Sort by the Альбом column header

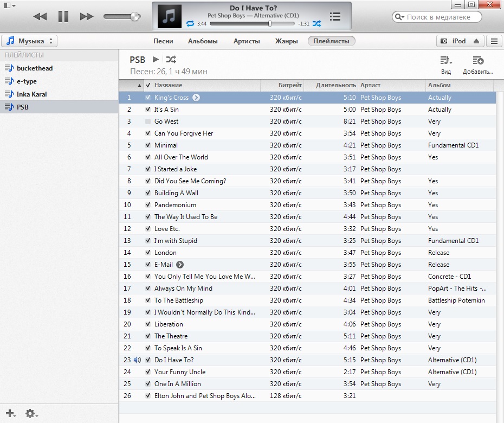pos(460,85)
